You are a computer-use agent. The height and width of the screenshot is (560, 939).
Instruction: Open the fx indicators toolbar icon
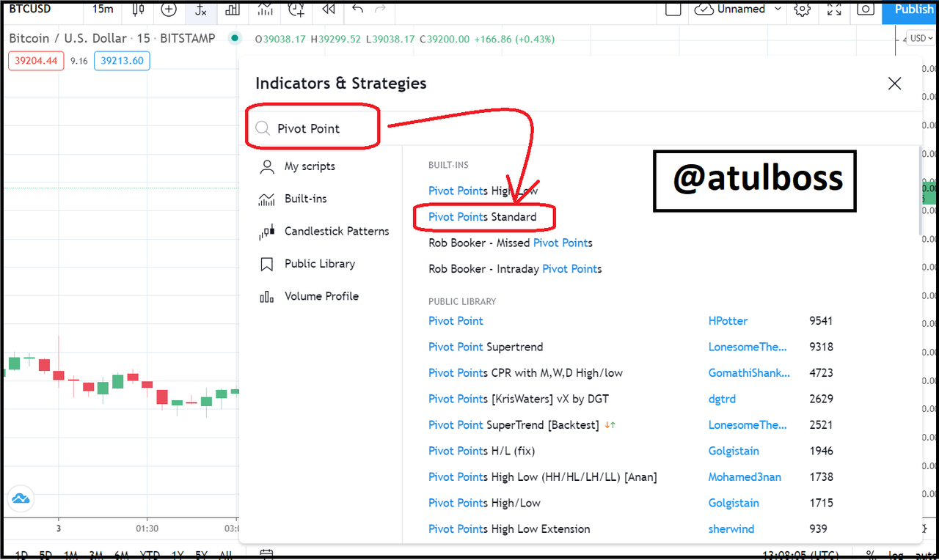[x=200, y=9]
